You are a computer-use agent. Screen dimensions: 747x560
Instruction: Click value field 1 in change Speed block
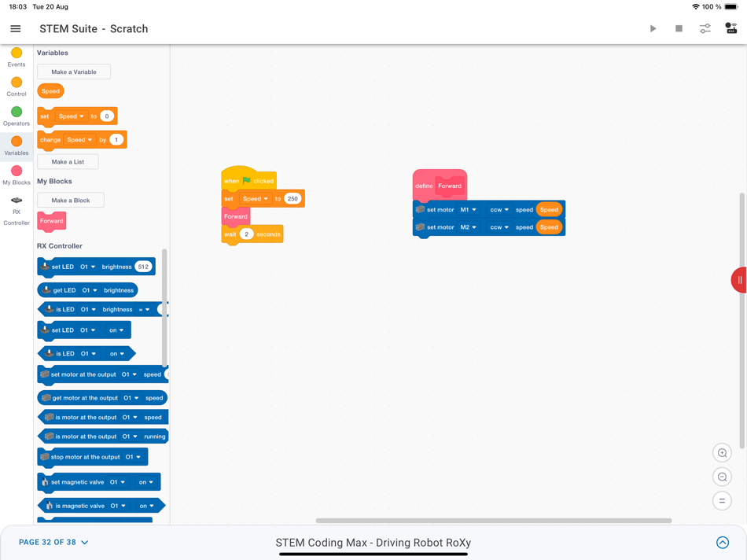coord(116,140)
